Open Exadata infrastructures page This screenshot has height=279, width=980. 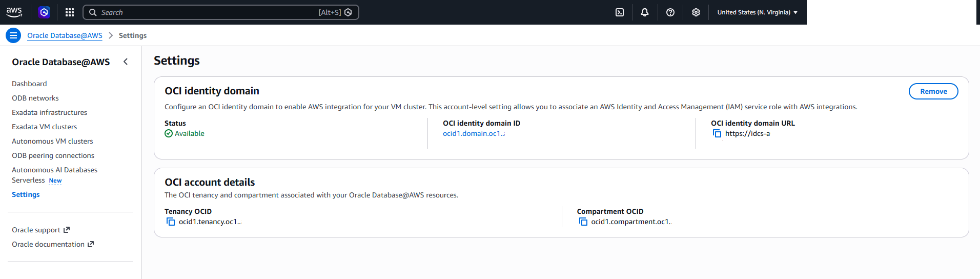(x=49, y=112)
